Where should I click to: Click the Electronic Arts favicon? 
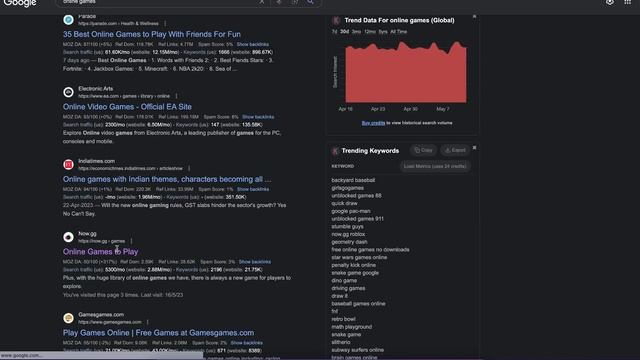coord(69,92)
